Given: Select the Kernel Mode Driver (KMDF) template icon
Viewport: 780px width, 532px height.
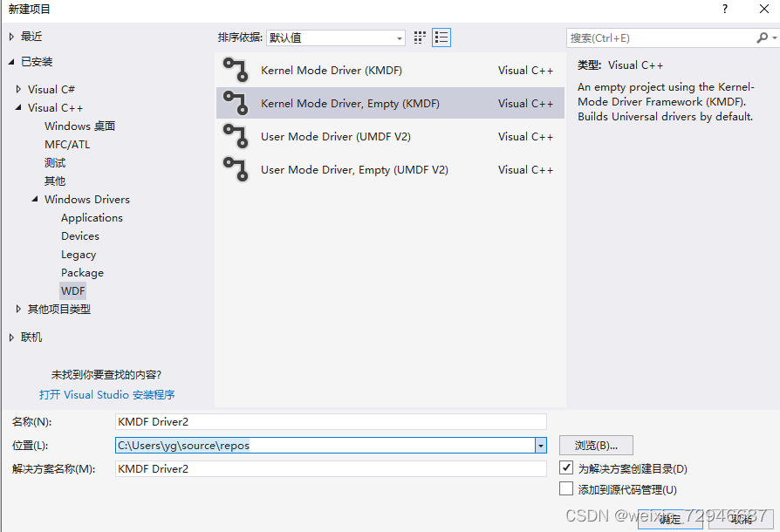Looking at the screenshot, I should tap(236, 71).
